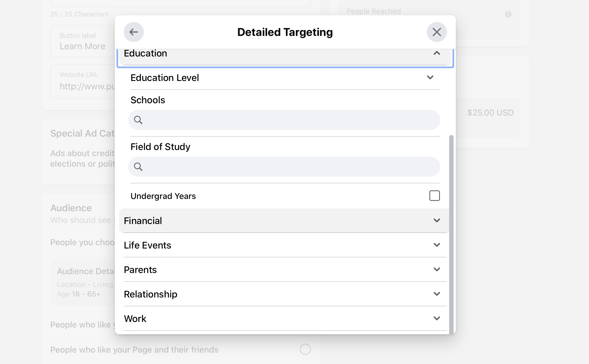Expand the Parents section dropdown
This screenshot has width=589, height=364.
[x=436, y=269]
